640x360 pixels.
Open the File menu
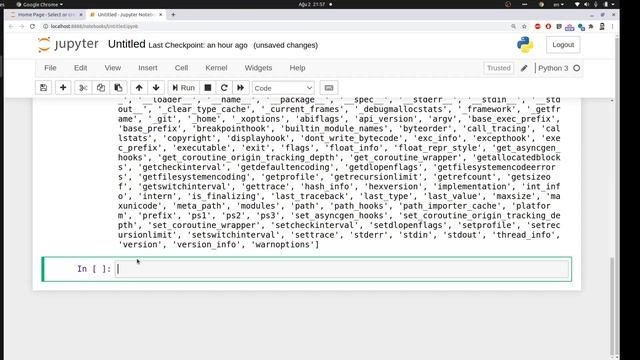coord(50,68)
